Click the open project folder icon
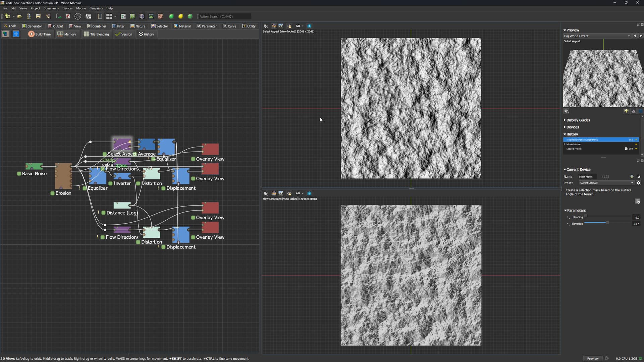 [20, 16]
